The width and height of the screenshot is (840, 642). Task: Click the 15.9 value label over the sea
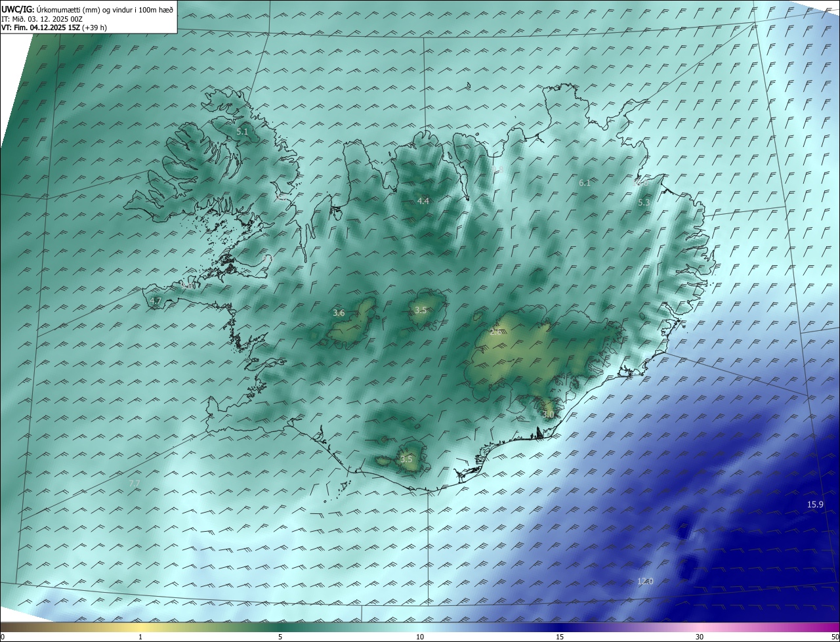pos(815,504)
